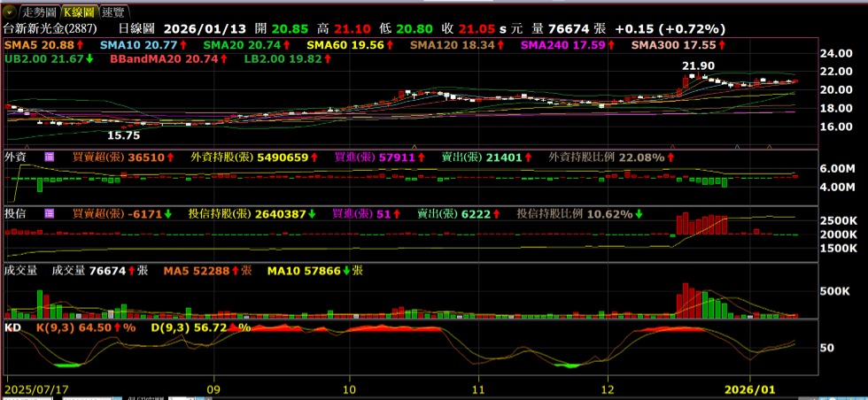
Task: Click the UB2.00 21.67 upper band label
Action: click(x=50, y=58)
